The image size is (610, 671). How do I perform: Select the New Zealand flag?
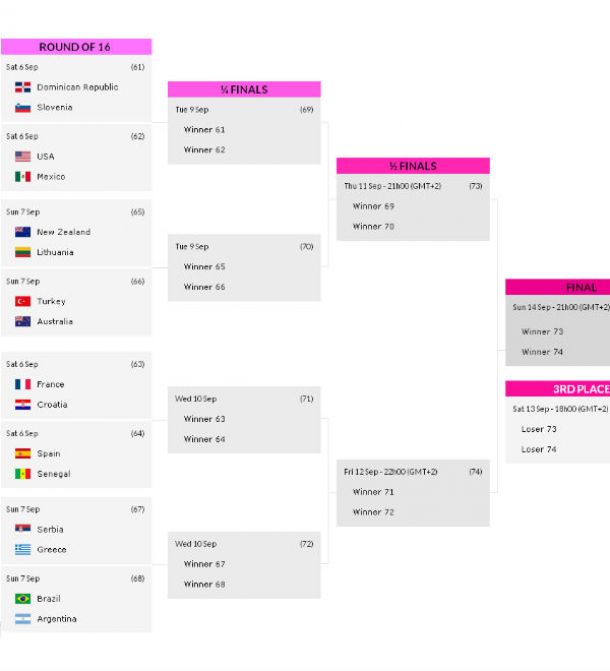tap(23, 232)
